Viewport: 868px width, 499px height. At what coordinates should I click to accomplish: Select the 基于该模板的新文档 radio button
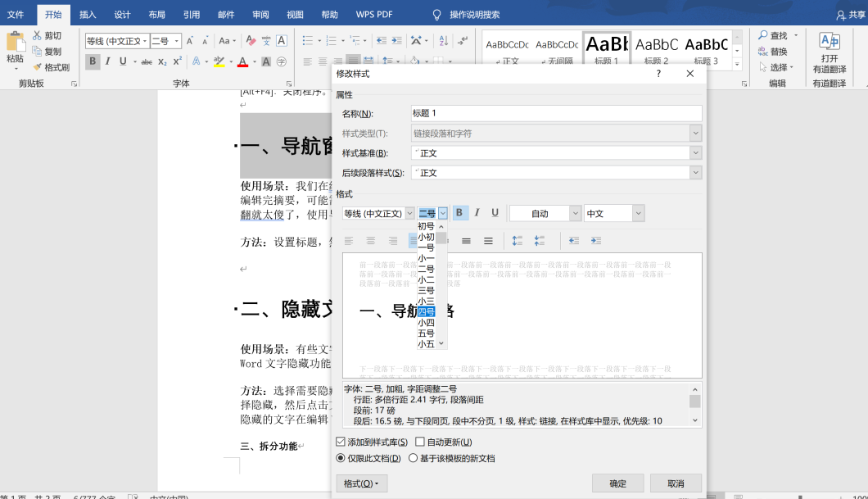414,459
